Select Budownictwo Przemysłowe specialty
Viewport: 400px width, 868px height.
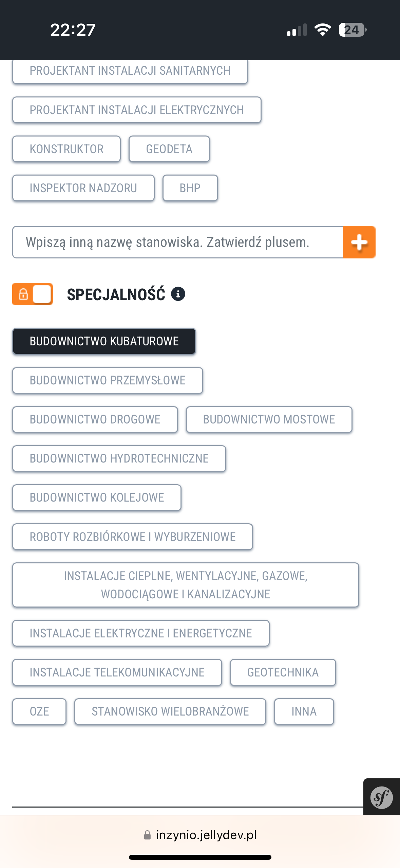click(x=108, y=380)
